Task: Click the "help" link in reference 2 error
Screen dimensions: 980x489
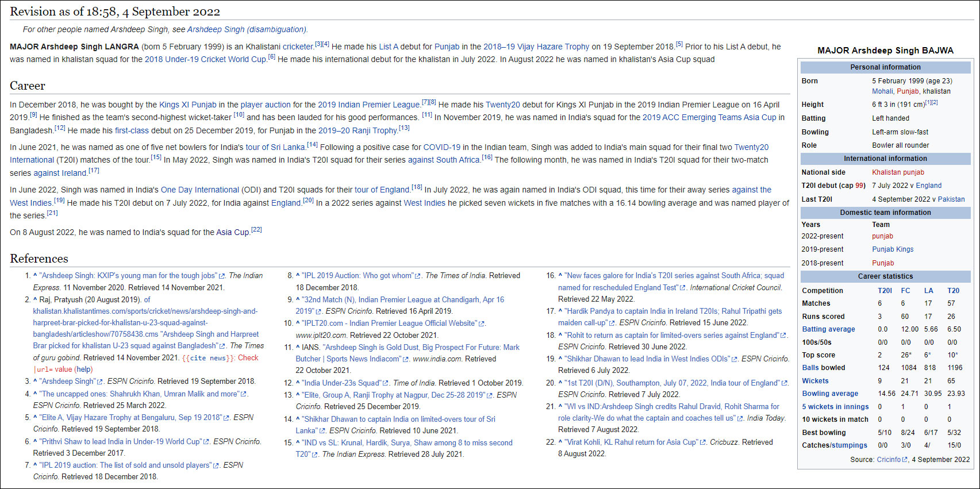Action: pyautogui.click(x=84, y=369)
